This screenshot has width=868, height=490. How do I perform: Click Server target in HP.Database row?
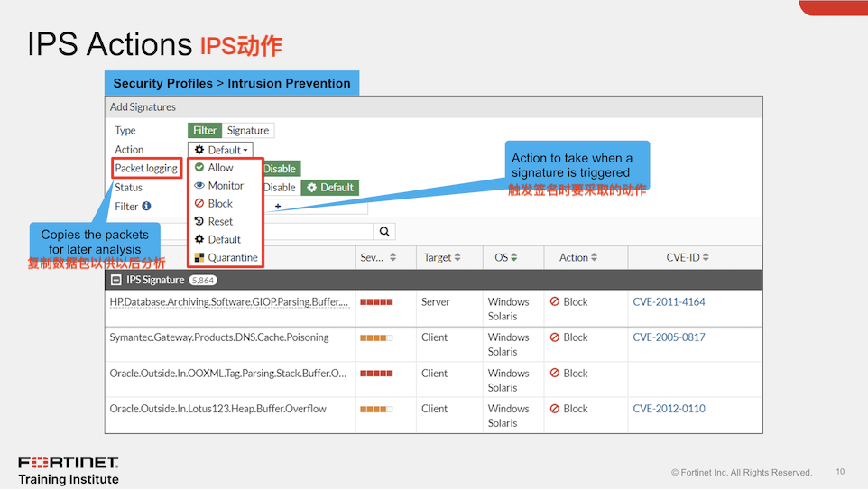[435, 302]
